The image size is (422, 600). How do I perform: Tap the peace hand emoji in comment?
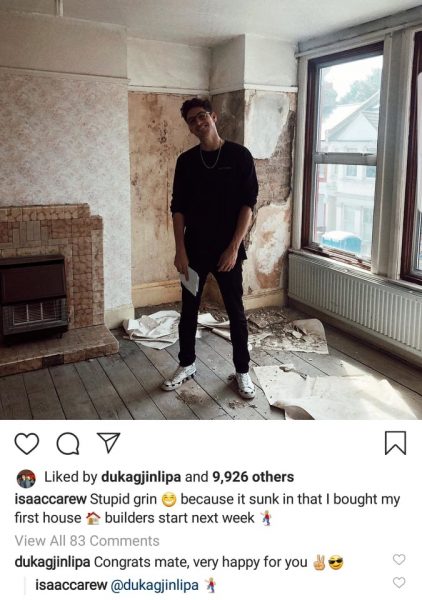[319, 563]
